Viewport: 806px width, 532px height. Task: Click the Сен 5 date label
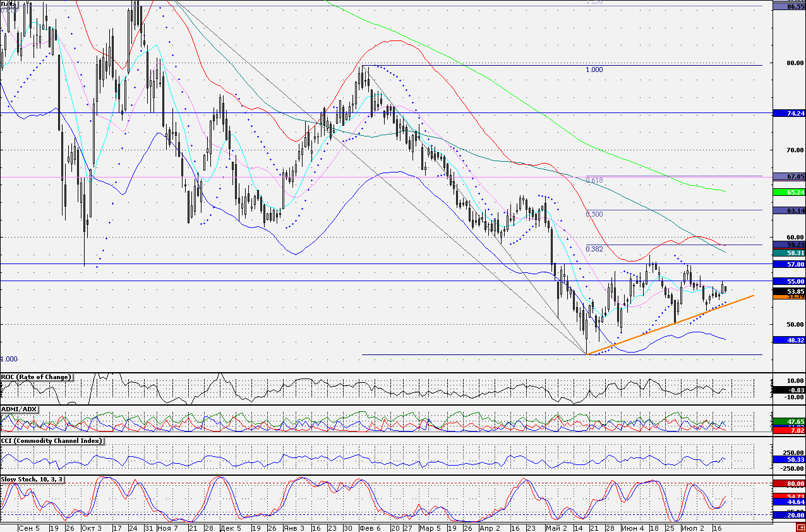(30, 528)
